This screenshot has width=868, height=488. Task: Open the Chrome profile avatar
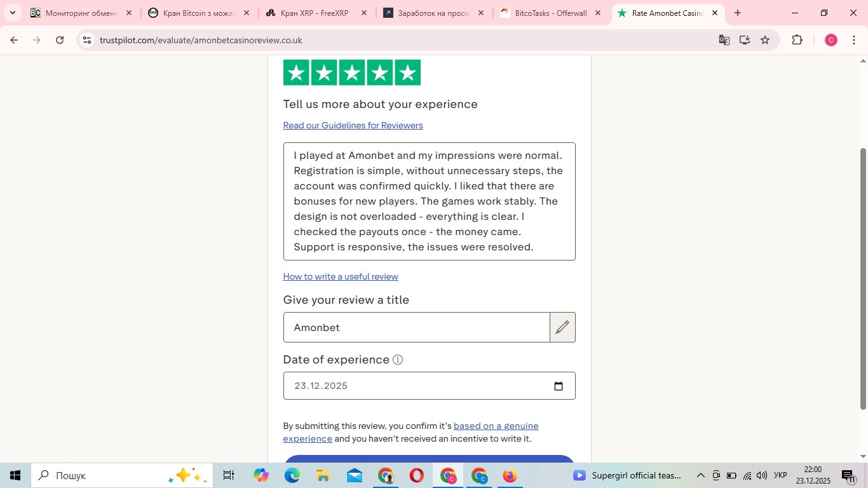pyautogui.click(x=831, y=40)
